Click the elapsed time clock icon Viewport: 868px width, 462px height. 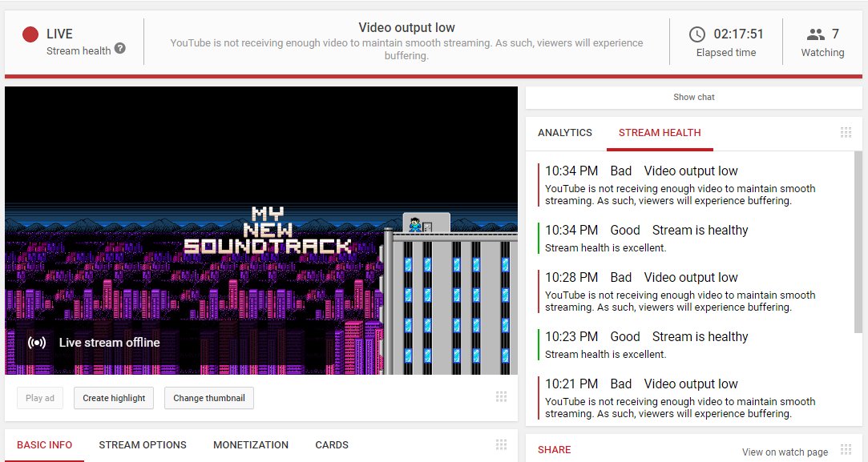[x=697, y=34]
